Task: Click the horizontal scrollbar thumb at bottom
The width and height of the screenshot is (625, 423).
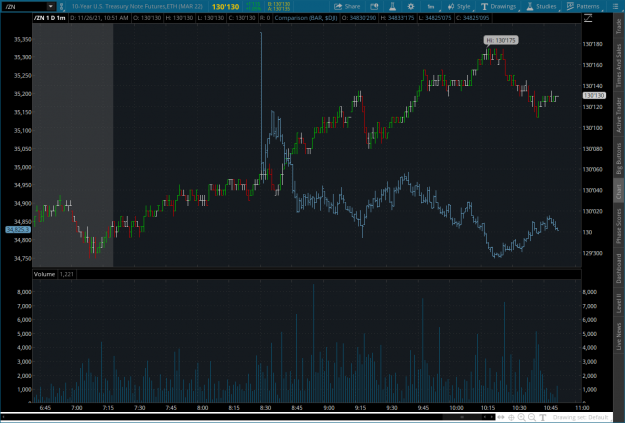Action: [462, 417]
